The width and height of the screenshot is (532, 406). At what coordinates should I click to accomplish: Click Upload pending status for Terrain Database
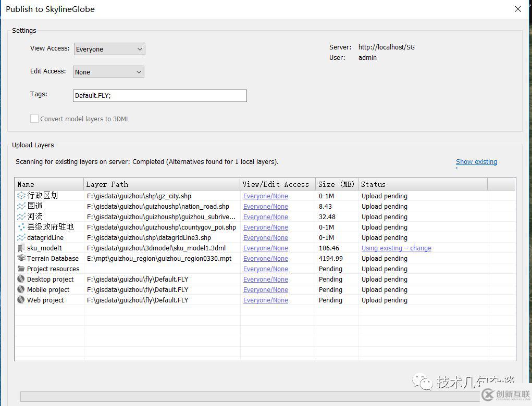pos(385,258)
